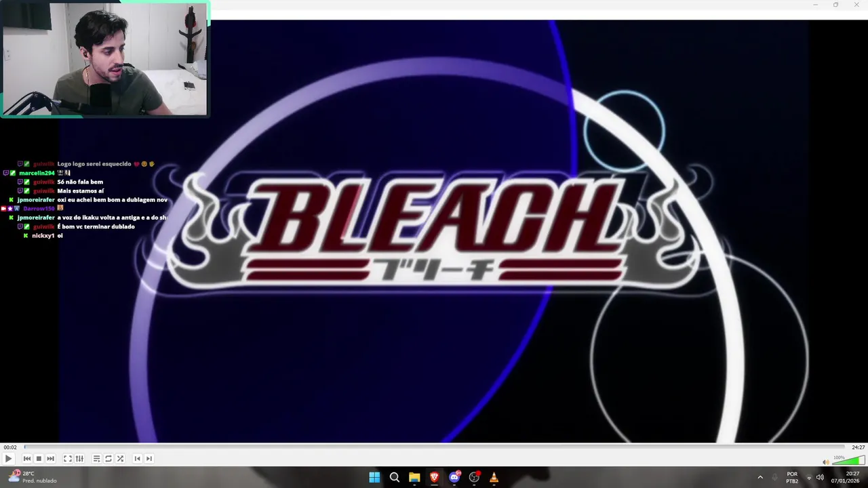
Task: Click the right-arrow-and-bar button after shuffle
Action: tap(149, 459)
